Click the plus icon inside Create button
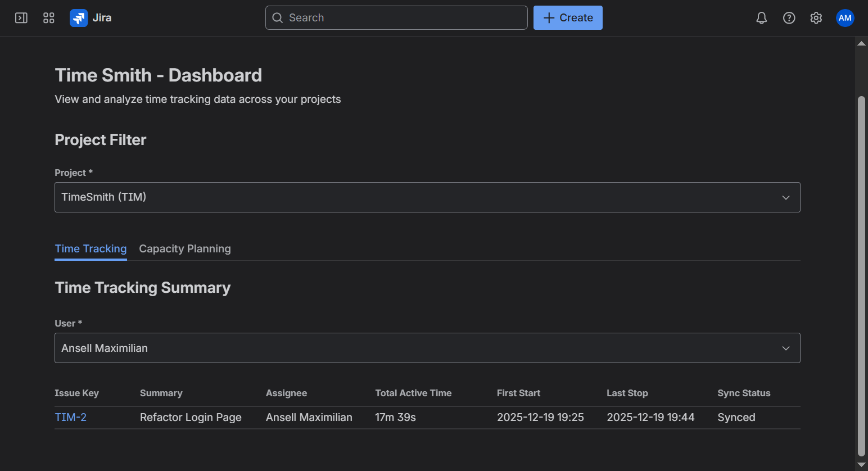The width and height of the screenshot is (868, 471). click(548, 17)
